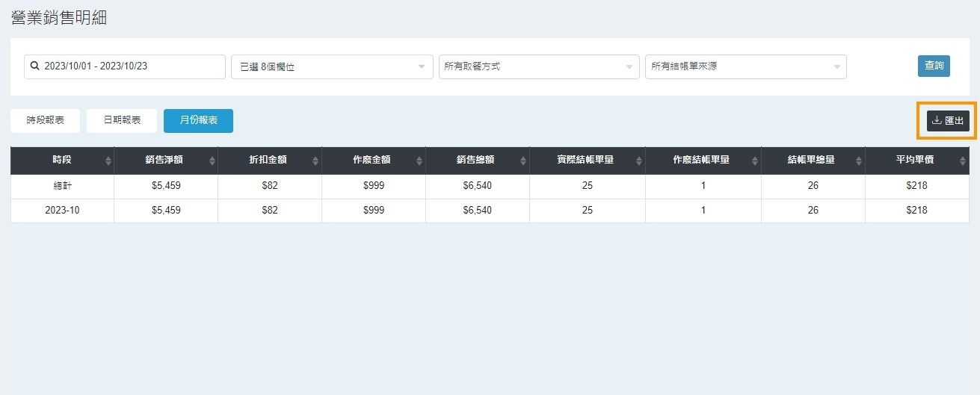Sort by 銷售總額 column sort arrows
Screen dimensions: 980x395
[x=524, y=161]
